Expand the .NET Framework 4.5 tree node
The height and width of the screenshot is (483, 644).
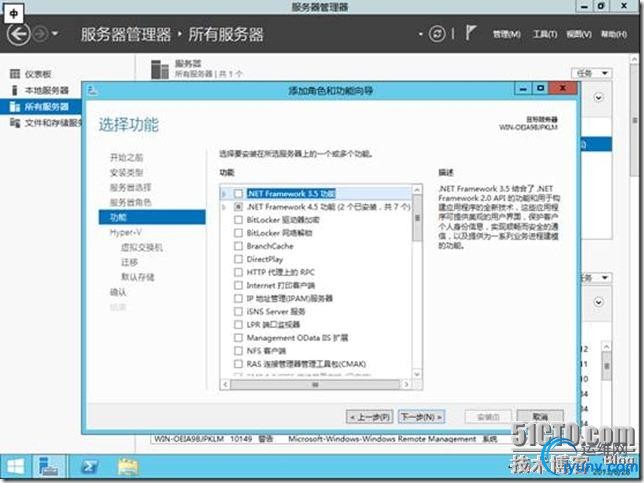[x=224, y=207]
